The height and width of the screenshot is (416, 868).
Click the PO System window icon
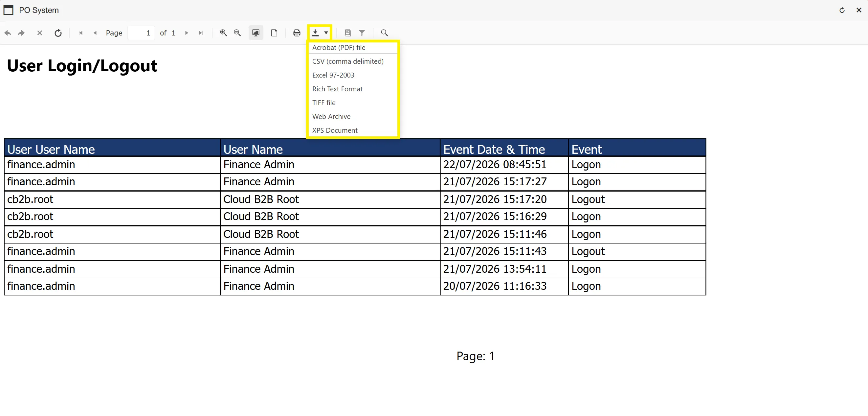pos(9,10)
